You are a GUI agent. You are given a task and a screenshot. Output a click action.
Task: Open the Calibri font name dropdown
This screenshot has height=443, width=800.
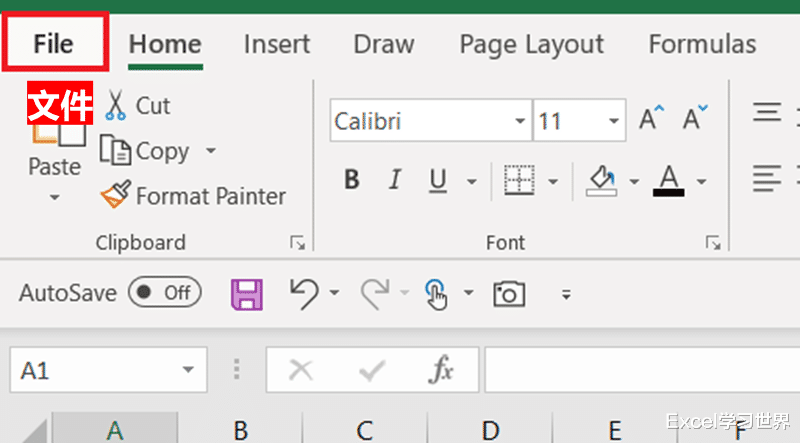[519, 121]
